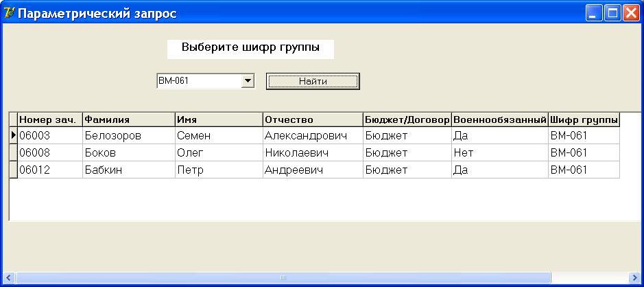Click the row indicator for 06003
The height and width of the screenshot is (287, 644).
pos(13,135)
